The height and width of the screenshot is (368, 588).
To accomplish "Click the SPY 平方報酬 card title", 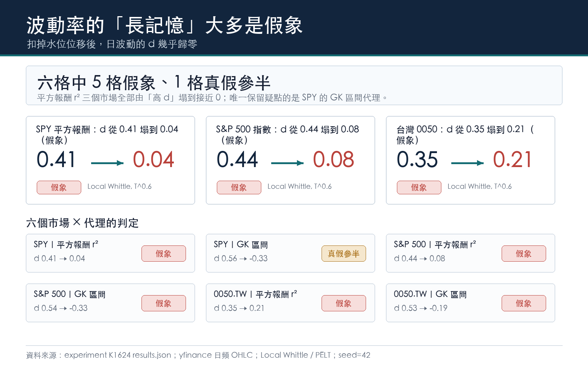I will click(x=107, y=135).
